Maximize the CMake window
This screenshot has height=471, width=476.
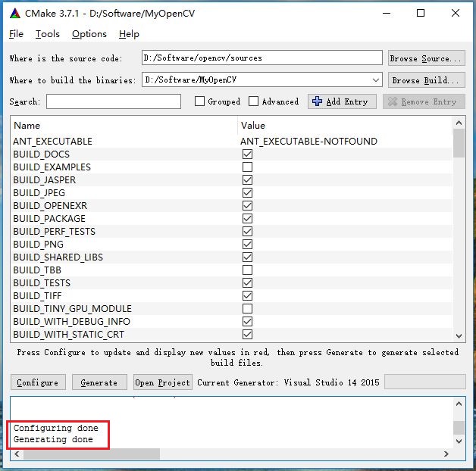(x=421, y=14)
